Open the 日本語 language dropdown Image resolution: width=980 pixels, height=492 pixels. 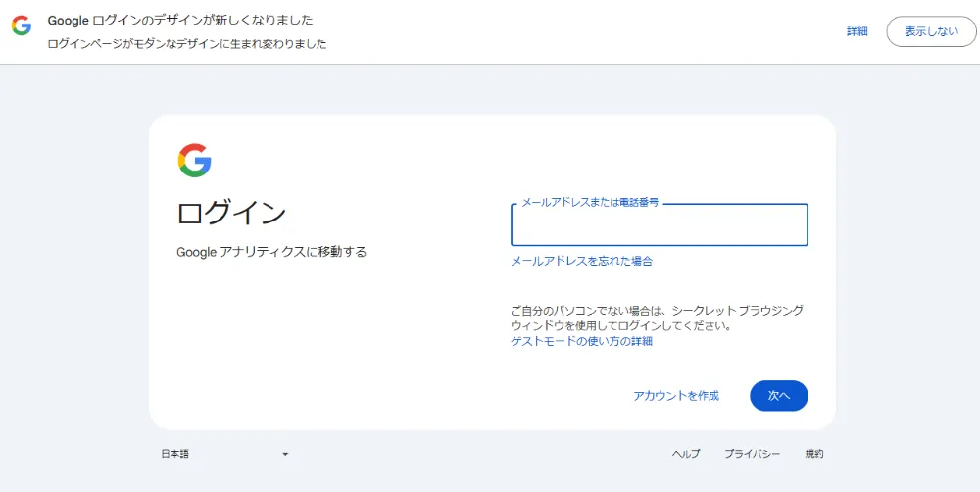224,454
